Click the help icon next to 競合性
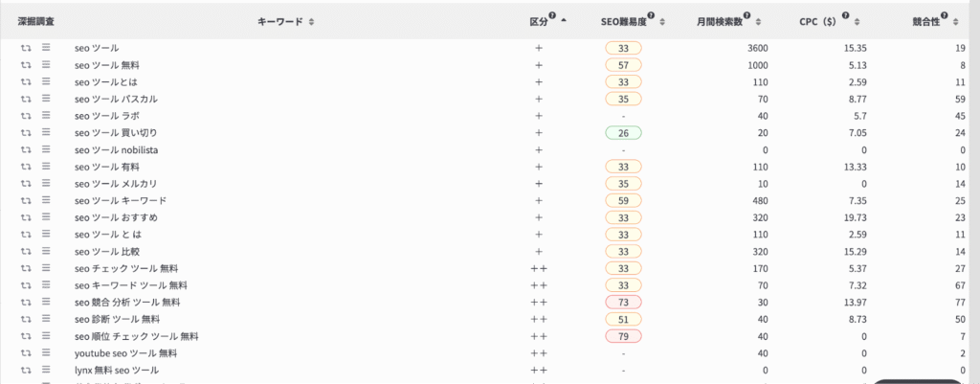Screen dimensions: 980x384 click(945, 17)
